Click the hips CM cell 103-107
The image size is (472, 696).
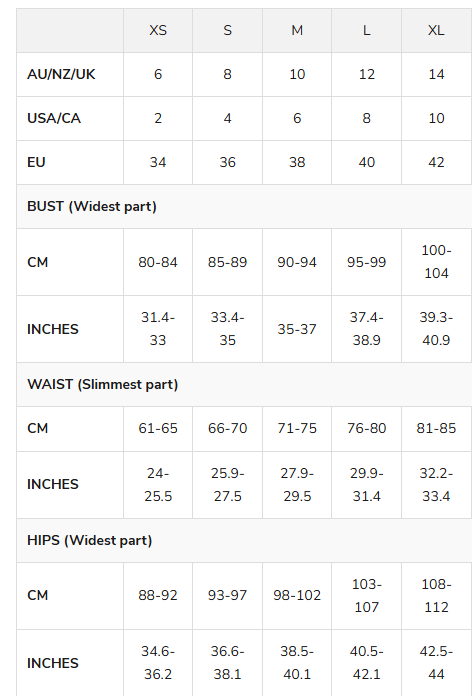366,595
